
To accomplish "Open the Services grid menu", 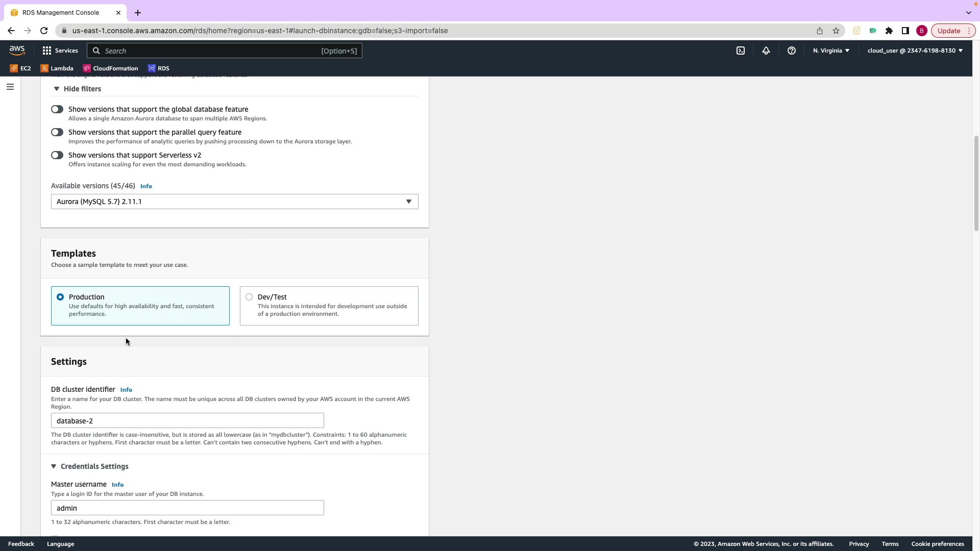I will (x=60, y=51).
